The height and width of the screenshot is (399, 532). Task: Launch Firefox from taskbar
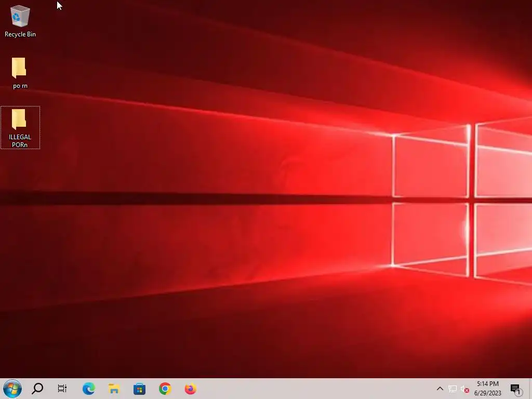coord(190,389)
